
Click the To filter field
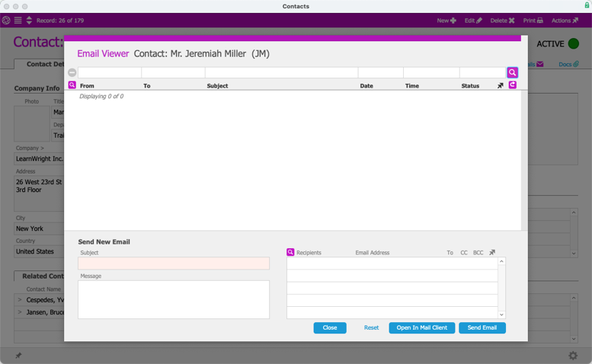[173, 72]
